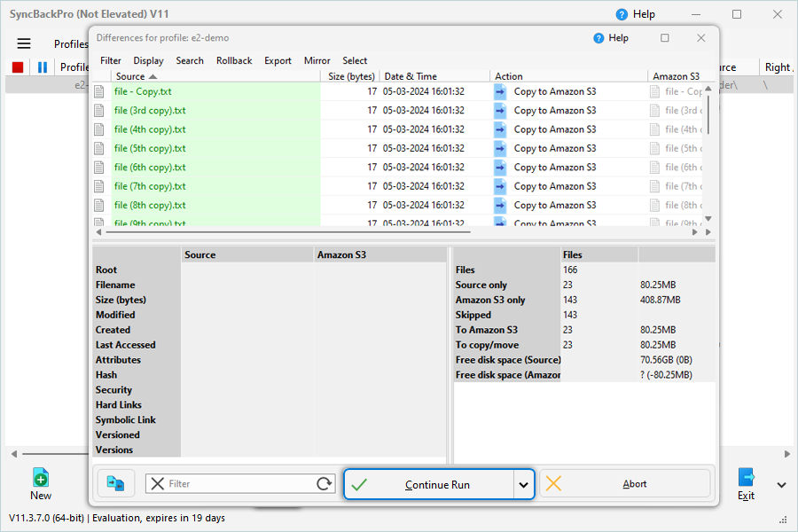
Task: Click the red Stop button in main window
Action: pos(18,67)
